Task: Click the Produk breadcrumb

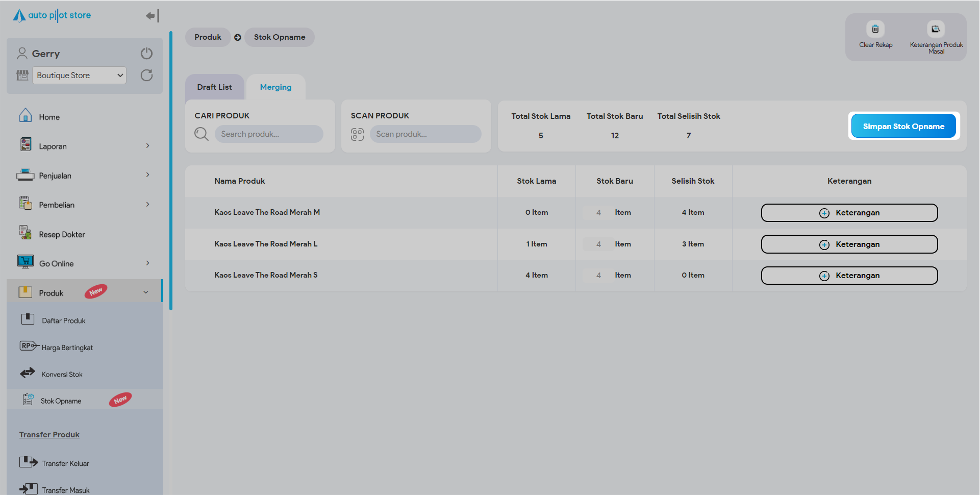Action: tap(208, 37)
